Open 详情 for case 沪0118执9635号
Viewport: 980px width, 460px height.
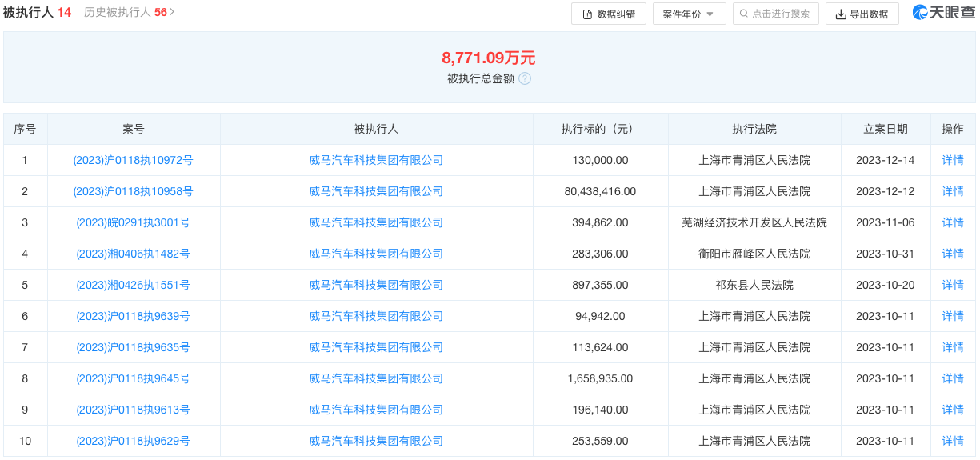click(953, 347)
